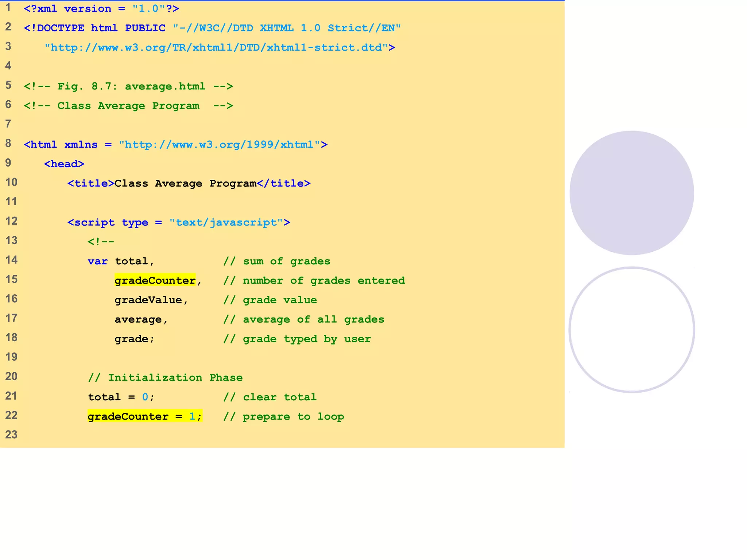Viewport: 747px width, 560px height.
Task: Click the var keyword on line 14
Action: [97, 261]
